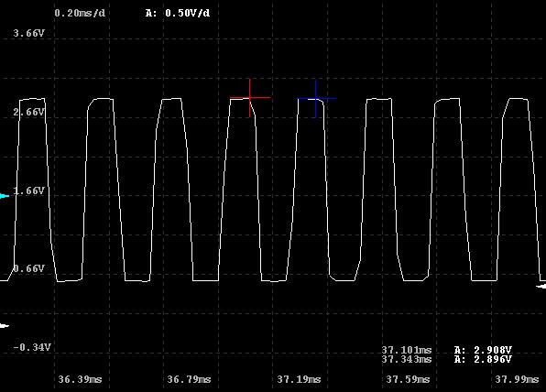Click the 37.19ms time axis label
Screen dimensions: 546x392
(299, 379)
